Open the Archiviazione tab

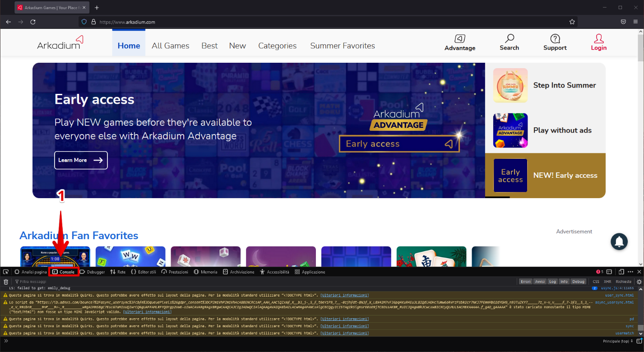pyautogui.click(x=239, y=272)
